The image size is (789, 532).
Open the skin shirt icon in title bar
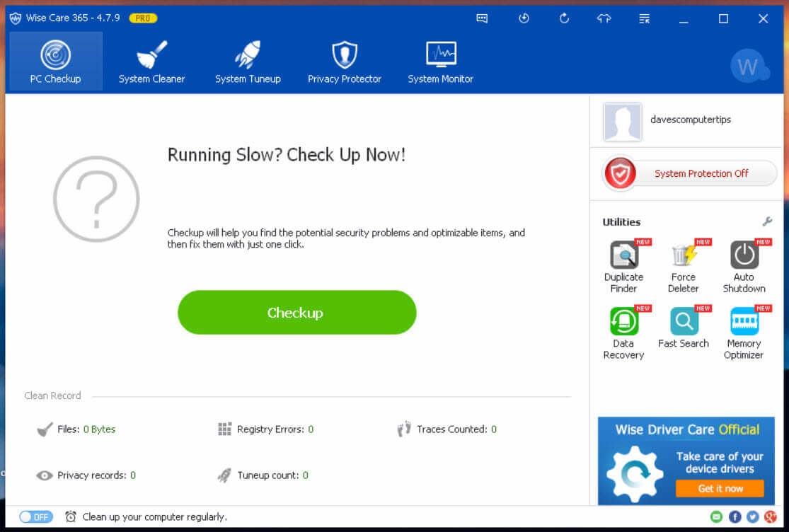coord(604,18)
